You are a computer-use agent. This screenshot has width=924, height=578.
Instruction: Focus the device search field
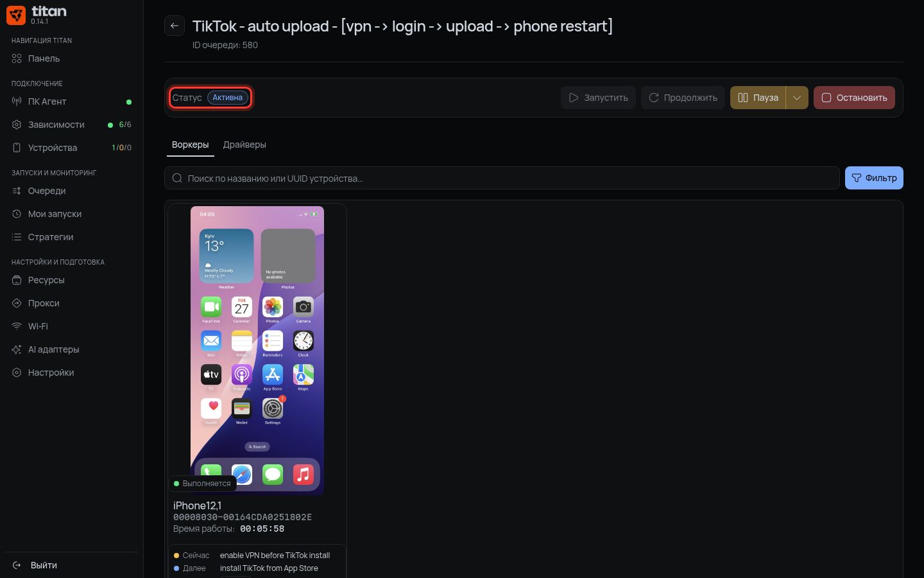point(502,178)
